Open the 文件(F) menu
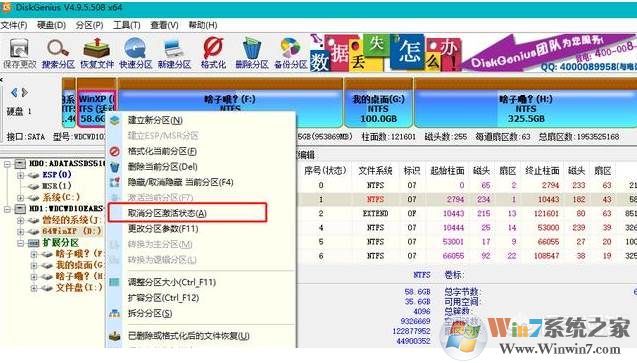This screenshot has height=363, width=637. pyautogui.click(x=14, y=25)
